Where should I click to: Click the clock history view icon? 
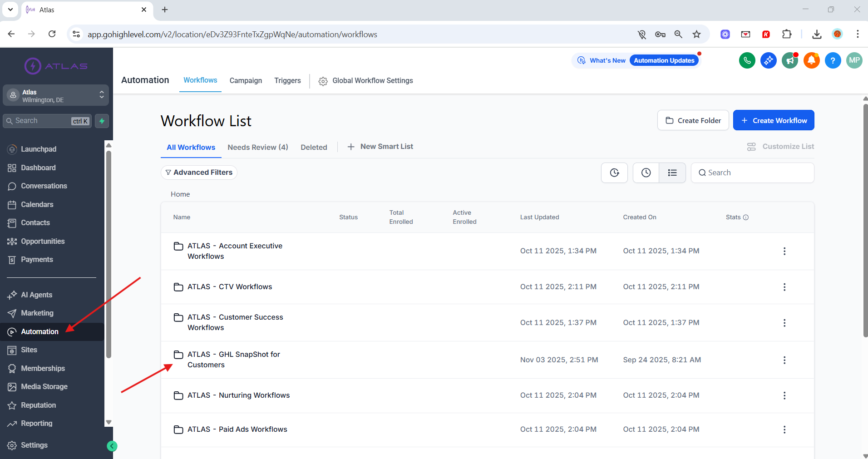646,173
